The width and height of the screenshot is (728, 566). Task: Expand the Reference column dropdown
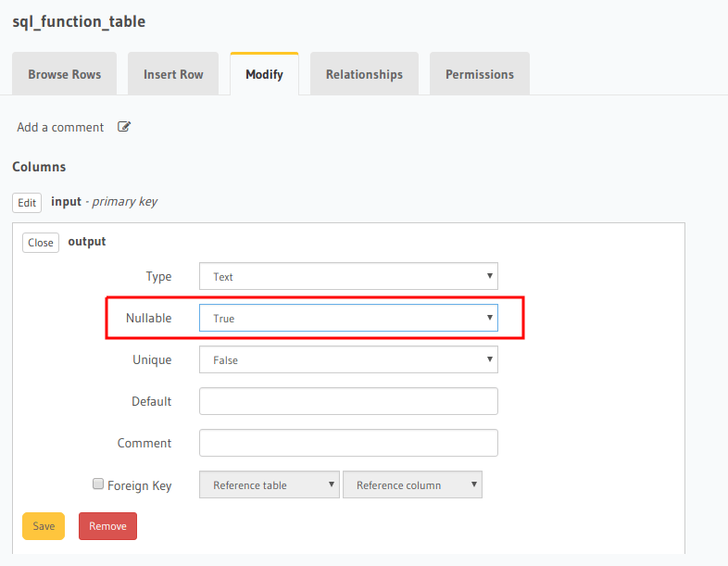pos(412,484)
